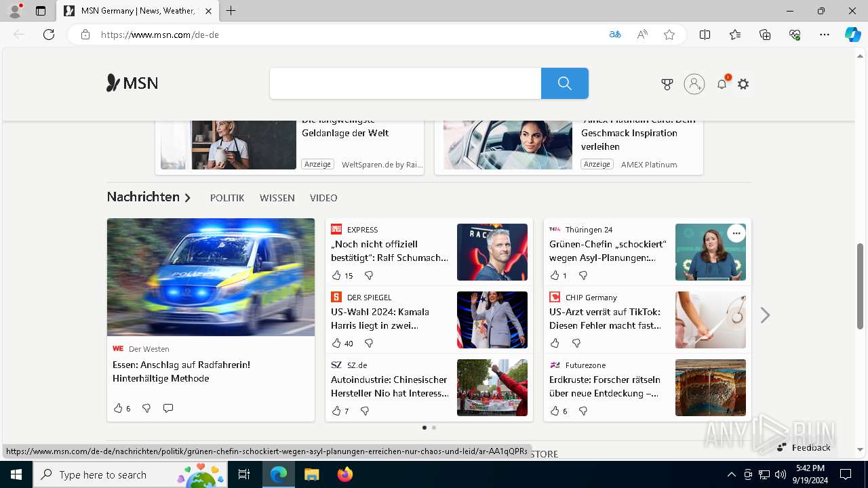Dislike the Futurezone Erdkruste article

(583, 411)
